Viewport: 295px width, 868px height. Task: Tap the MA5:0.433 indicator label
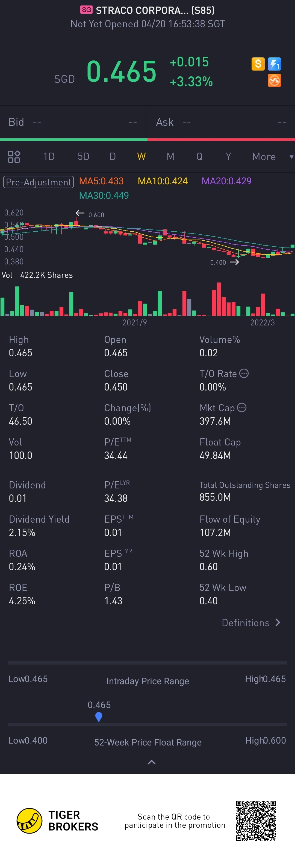(x=101, y=181)
